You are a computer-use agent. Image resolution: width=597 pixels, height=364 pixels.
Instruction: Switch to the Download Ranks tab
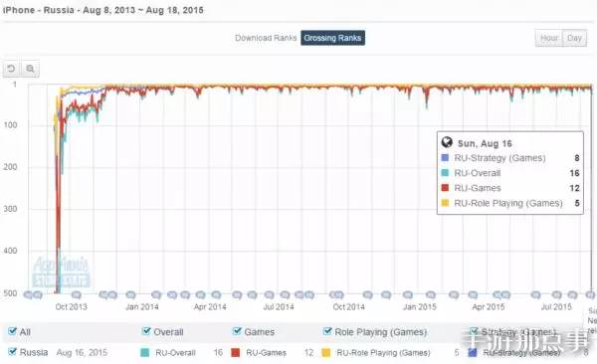266,38
